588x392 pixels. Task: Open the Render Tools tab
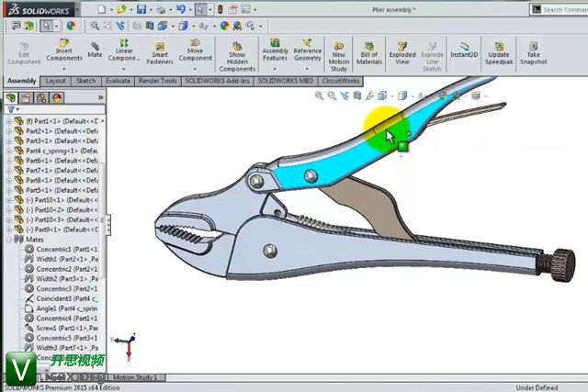(x=157, y=81)
